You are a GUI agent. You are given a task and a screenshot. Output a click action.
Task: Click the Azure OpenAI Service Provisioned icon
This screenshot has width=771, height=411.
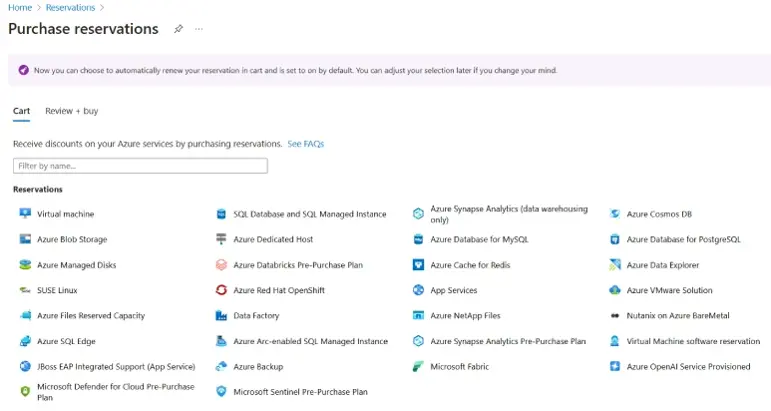tap(615, 366)
